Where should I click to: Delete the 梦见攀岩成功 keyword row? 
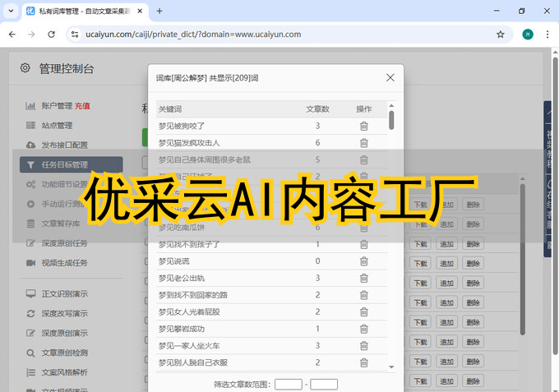[x=363, y=329]
